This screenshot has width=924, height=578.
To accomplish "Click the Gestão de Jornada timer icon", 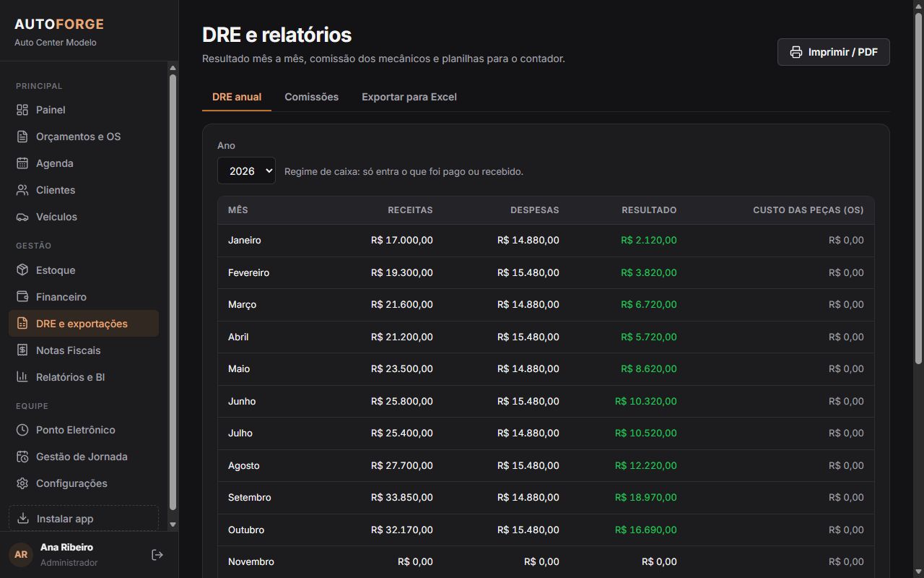I will 22,457.
